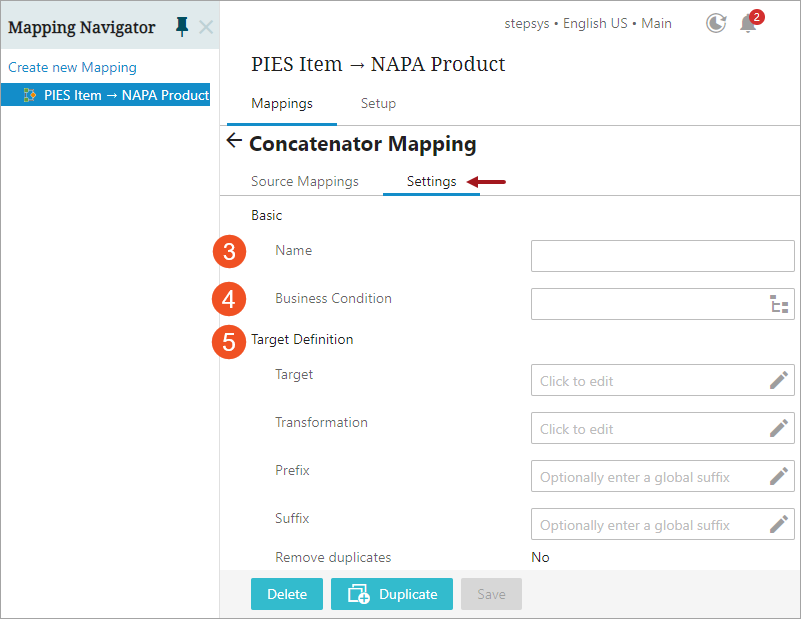Click the Prefix field pencil icon
Screen dimensions: 801x619
pyautogui.click(x=779, y=476)
